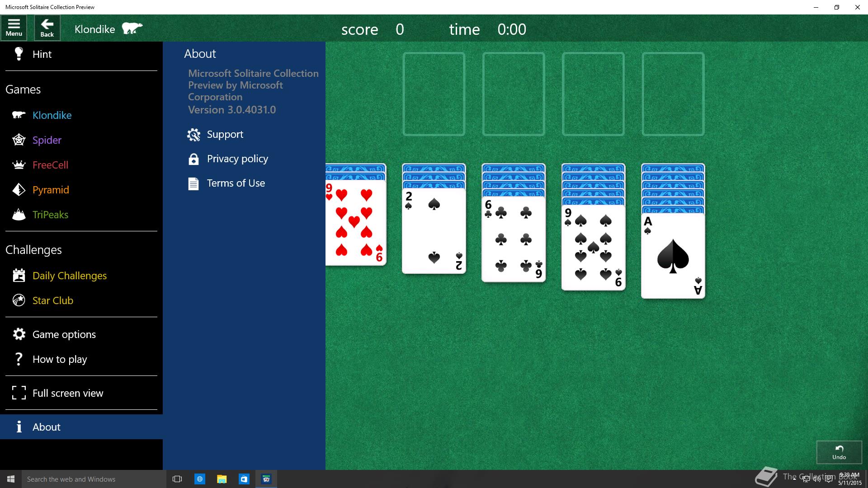This screenshot has height=488, width=868.
Task: Click the Hint lightbulb icon
Action: [x=19, y=54]
